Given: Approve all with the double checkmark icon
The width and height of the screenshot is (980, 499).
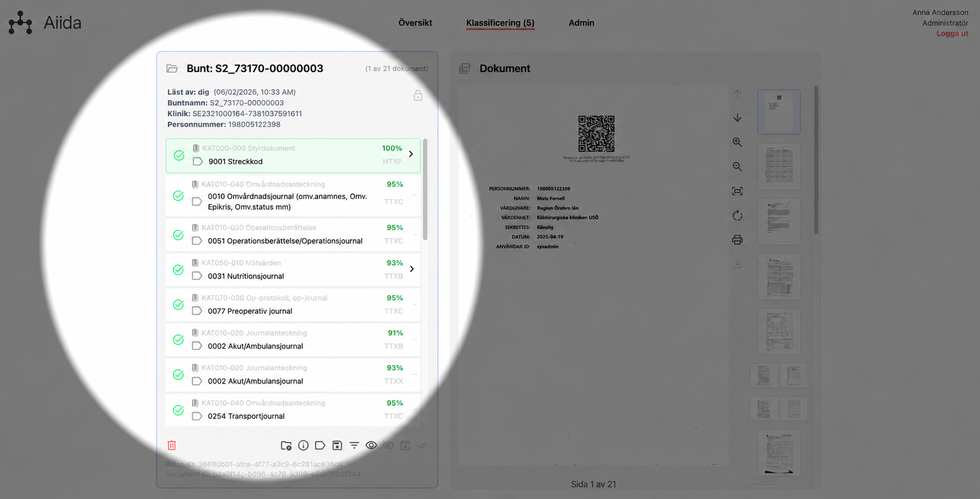Looking at the screenshot, I should coord(422,445).
